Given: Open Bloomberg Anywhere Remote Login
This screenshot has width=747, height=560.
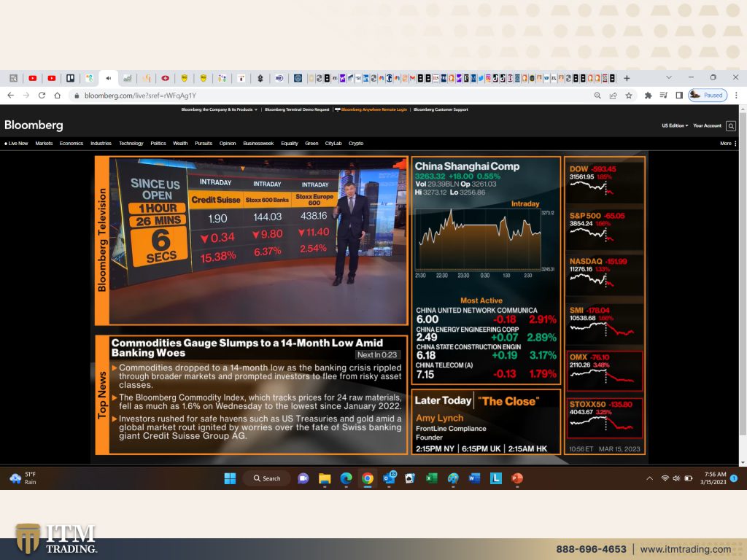Looking at the screenshot, I should pyautogui.click(x=371, y=109).
